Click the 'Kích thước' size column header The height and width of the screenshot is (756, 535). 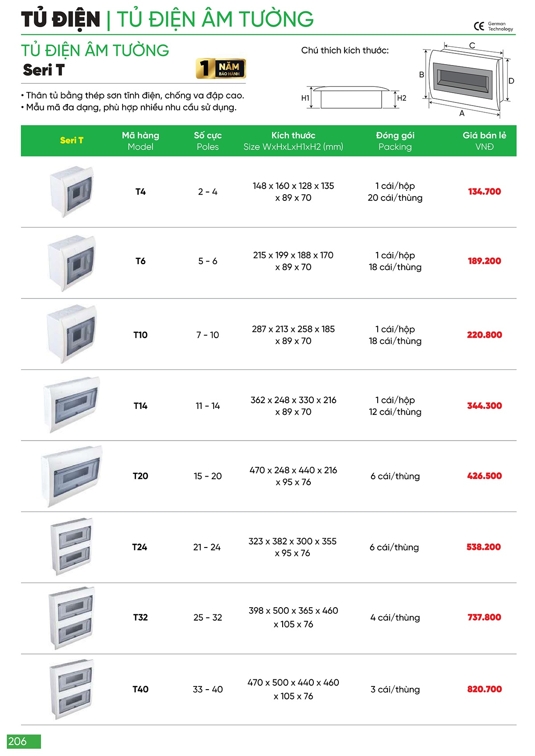tap(293, 141)
